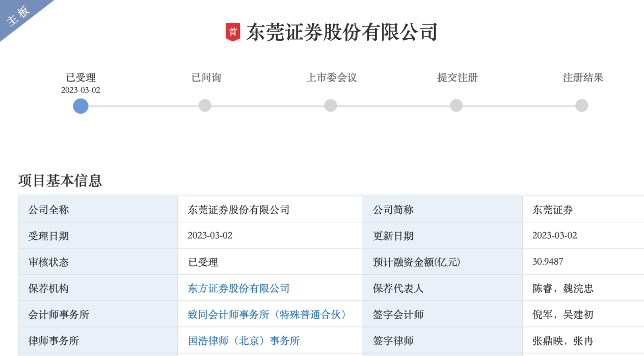Viewport: 644px width, 356px height.
Task: Click the 上市委会议 stage dot
Action: pos(331,106)
